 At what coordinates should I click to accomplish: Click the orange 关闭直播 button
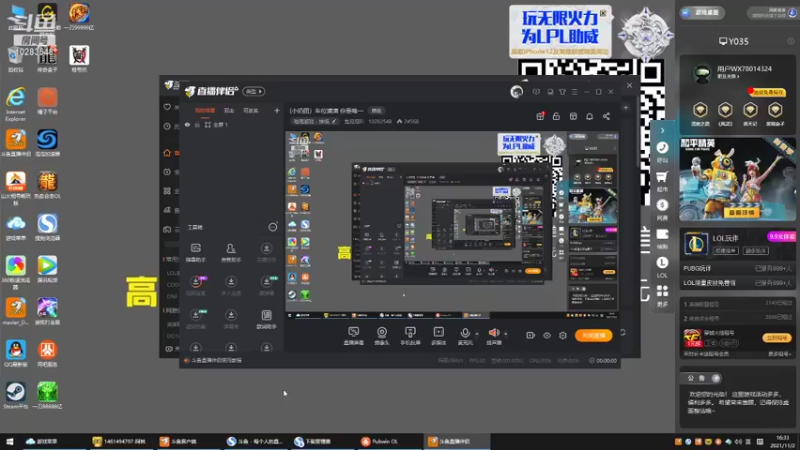(593, 335)
